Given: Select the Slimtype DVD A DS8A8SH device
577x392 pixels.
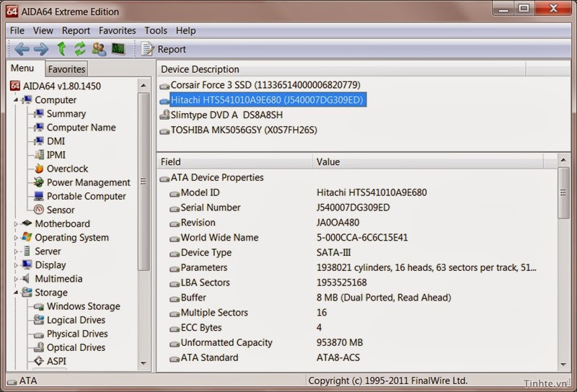Looking at the screenshot, I should point(226,115).
